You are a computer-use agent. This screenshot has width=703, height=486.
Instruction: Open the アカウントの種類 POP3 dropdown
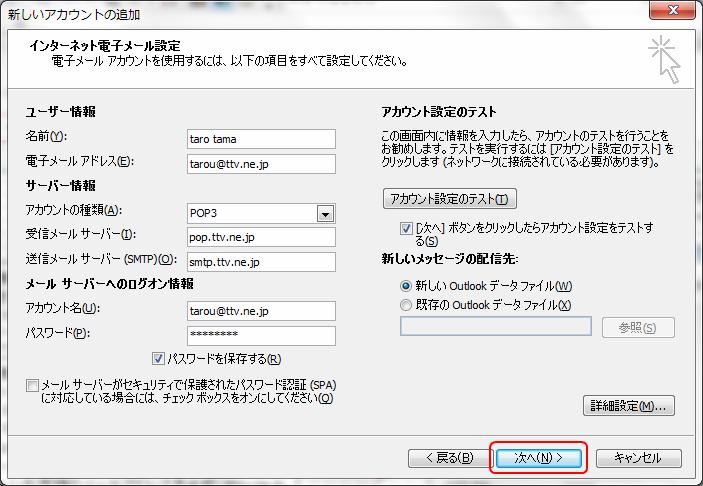coord(325,214)
